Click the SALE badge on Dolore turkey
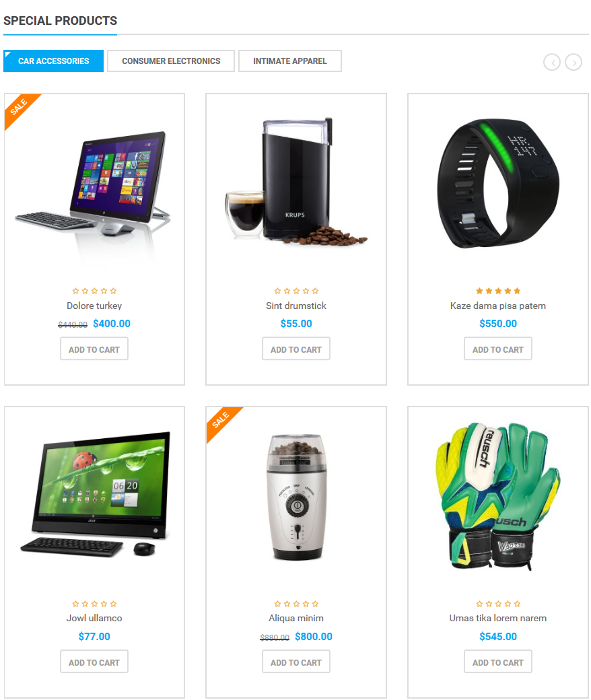The width and height of the screenshot is (591, 700). [20, 108]
